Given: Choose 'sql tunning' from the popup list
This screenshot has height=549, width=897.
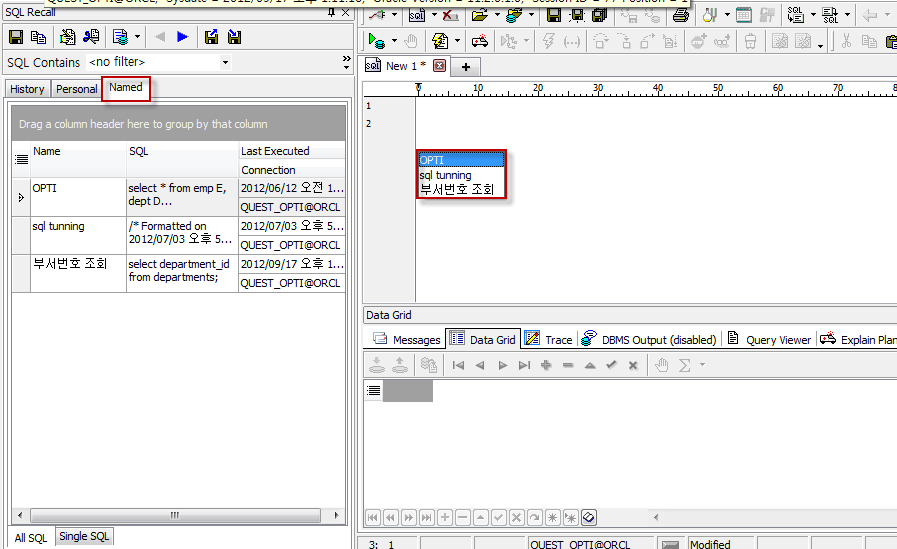Looking at the screenshot, I should click(445, 175).
